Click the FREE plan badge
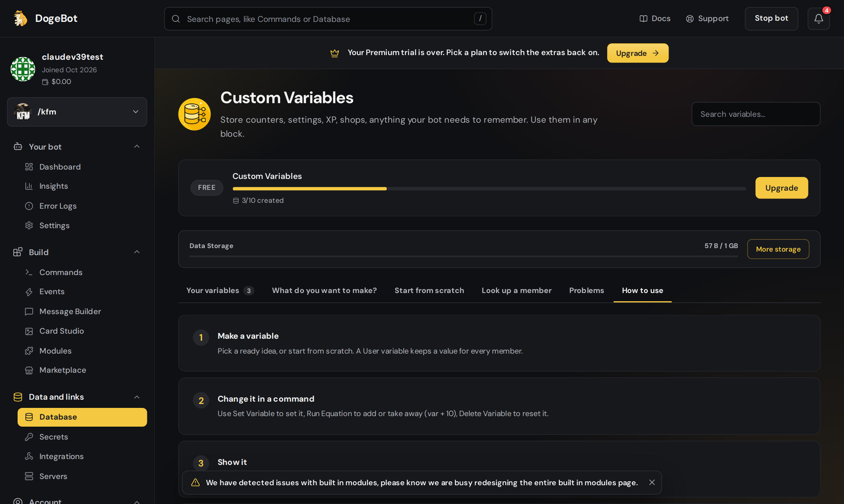The image size is (844, 504). (207, 188)
